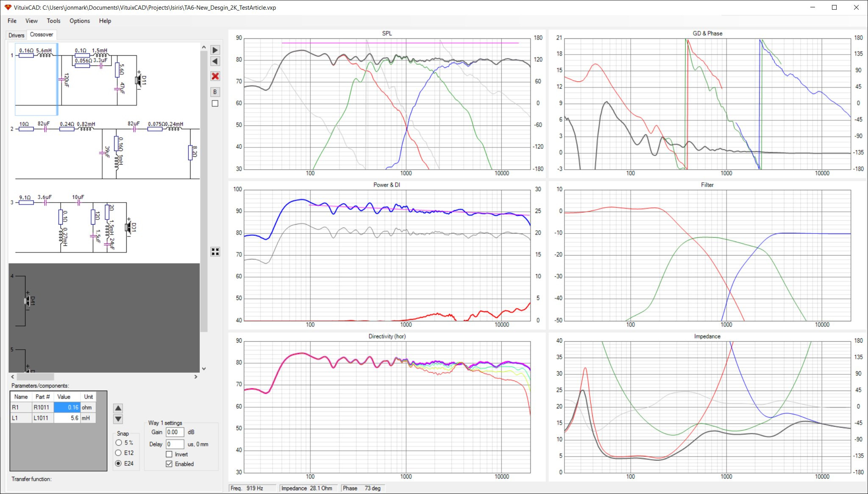Screen dimensions: 868x494
Task: Click the Unit column header
Action: coord(88,397)
